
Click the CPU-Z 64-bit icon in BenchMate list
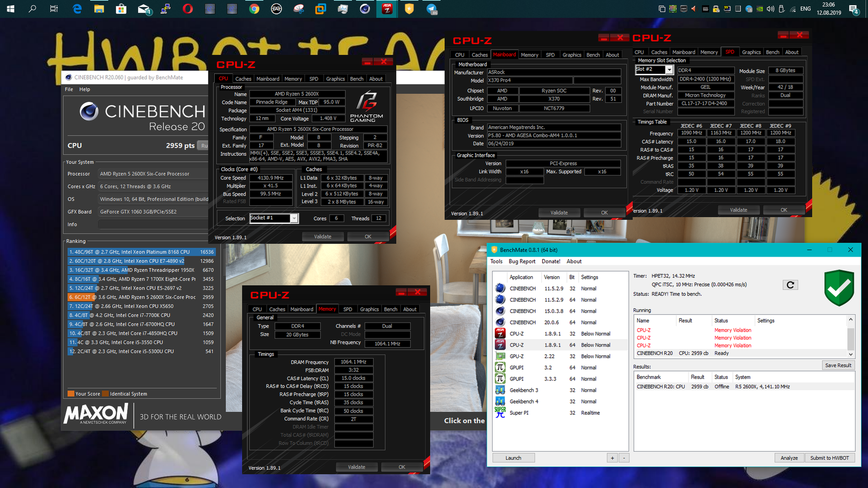click(500, 345)
